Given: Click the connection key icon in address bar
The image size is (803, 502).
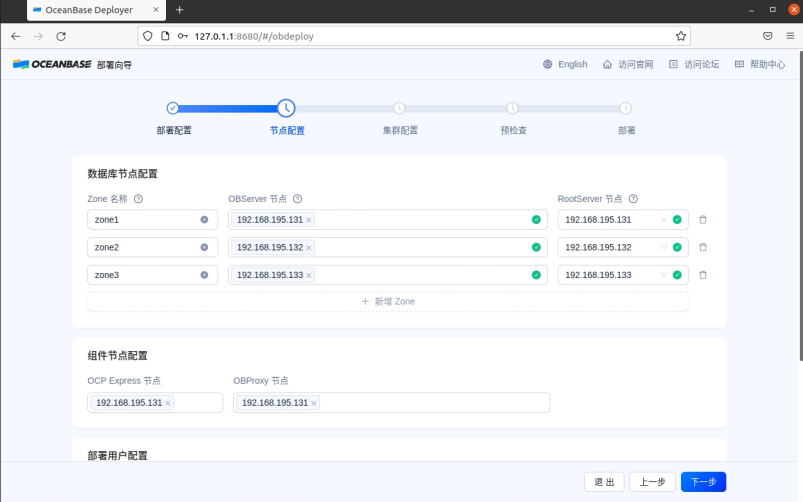Looking at the screenshot, I should tap(183, 36).
